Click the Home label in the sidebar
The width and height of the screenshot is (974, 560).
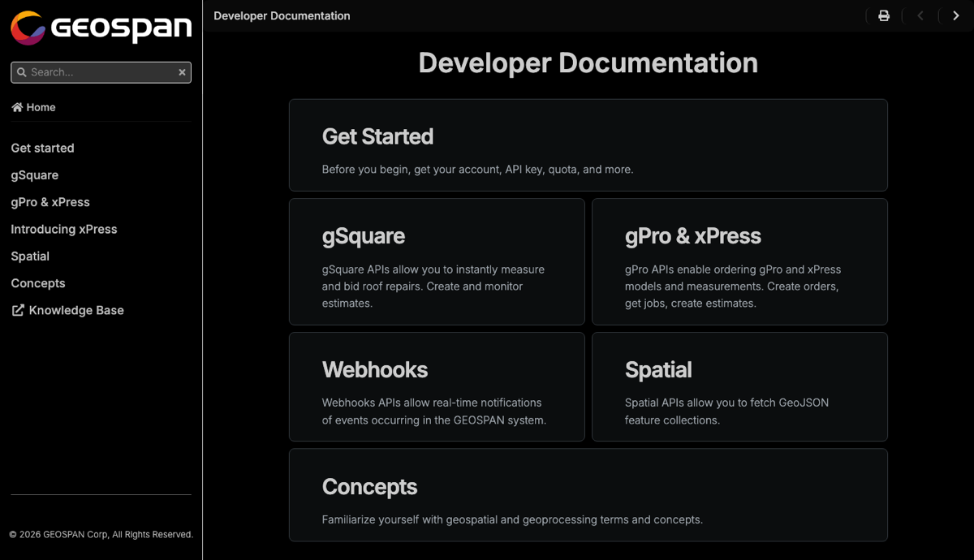point(41,107)
